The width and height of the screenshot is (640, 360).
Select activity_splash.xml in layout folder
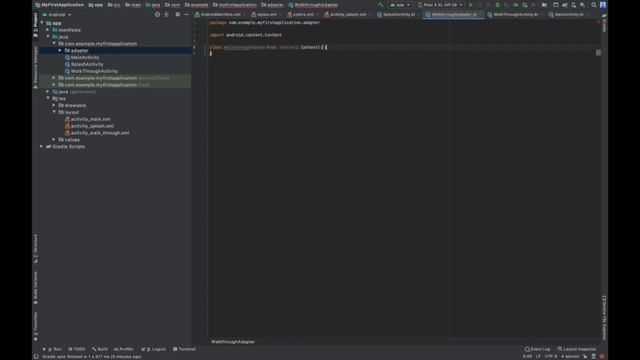(x=92, y=126)
